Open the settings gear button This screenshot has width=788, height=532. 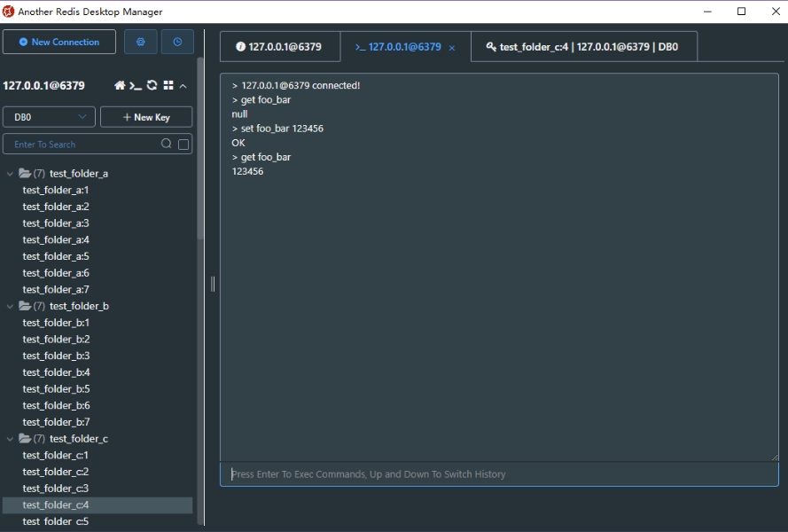[140, 42]
